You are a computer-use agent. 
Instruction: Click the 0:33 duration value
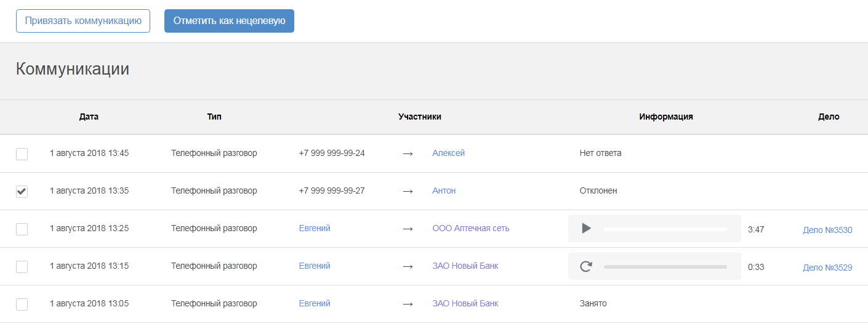point(756,267)
